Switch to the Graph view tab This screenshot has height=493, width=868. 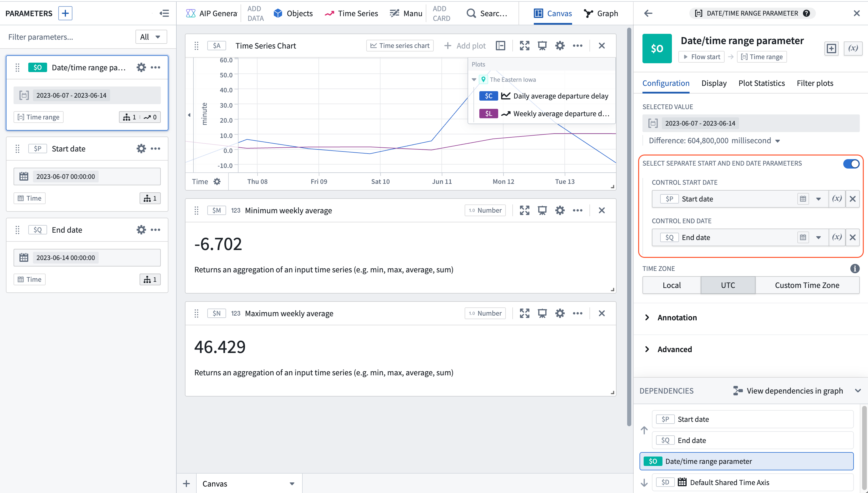(x=601, y=13)
